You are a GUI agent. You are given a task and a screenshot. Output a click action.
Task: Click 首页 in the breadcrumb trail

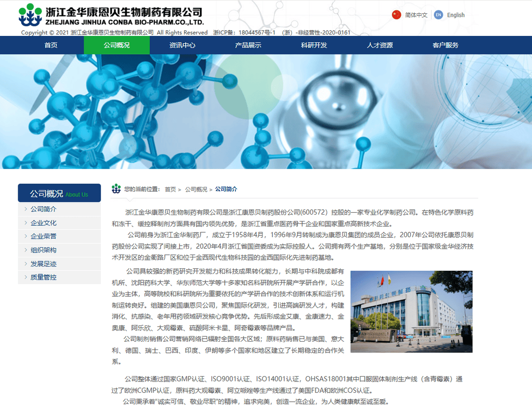coord(170,190)
